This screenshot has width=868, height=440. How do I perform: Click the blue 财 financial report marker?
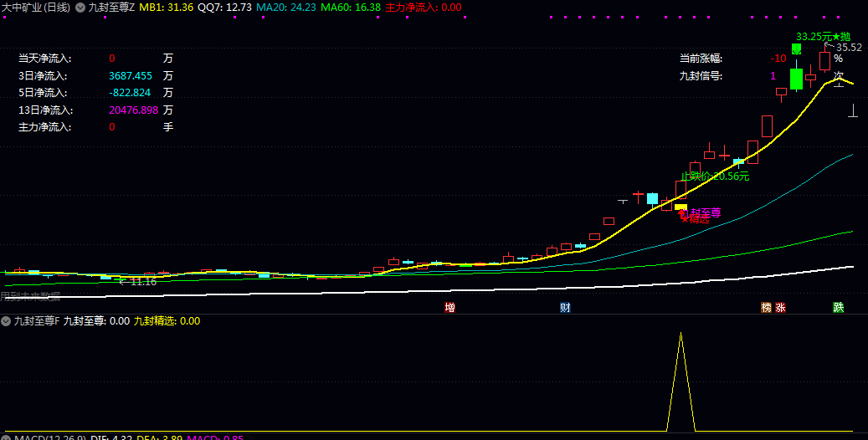[x=565, y=307]
